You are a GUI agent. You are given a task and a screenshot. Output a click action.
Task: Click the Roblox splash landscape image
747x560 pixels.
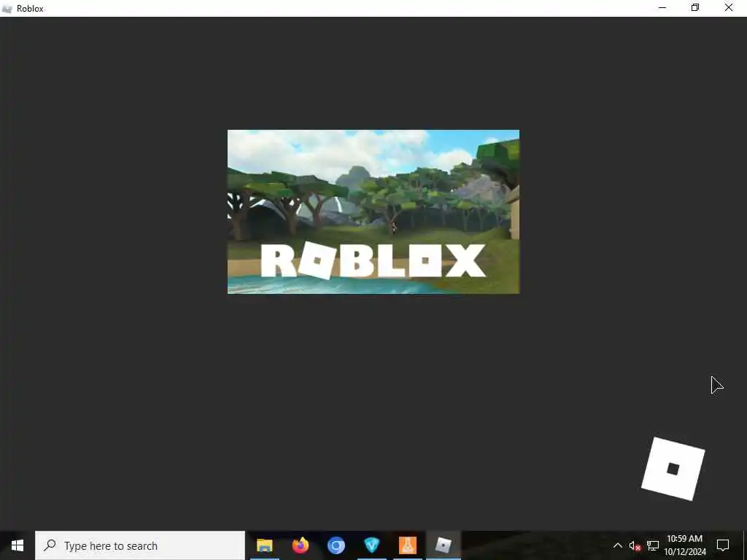tap(373, 211)
